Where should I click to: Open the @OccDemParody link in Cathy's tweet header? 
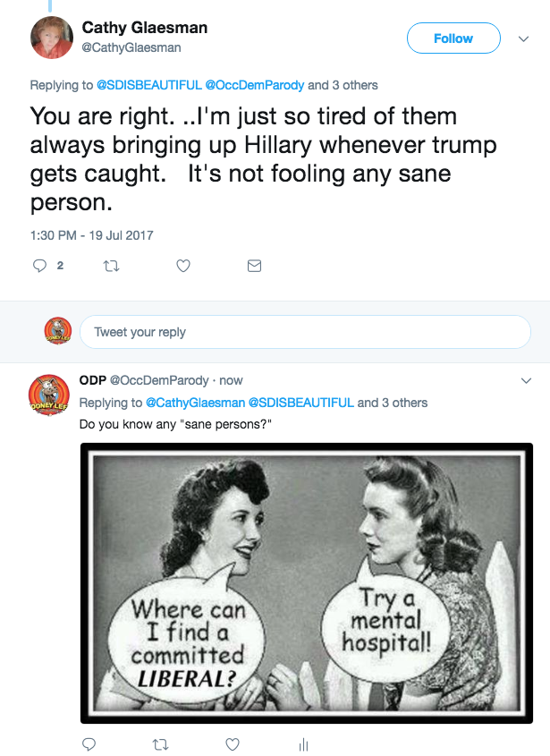click(255, 85)
